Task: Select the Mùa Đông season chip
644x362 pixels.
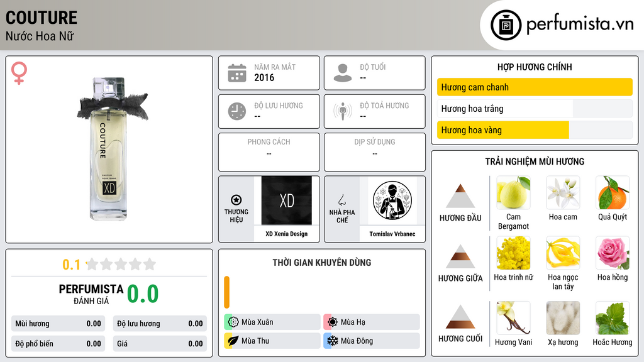Action: tap(372, 341)
